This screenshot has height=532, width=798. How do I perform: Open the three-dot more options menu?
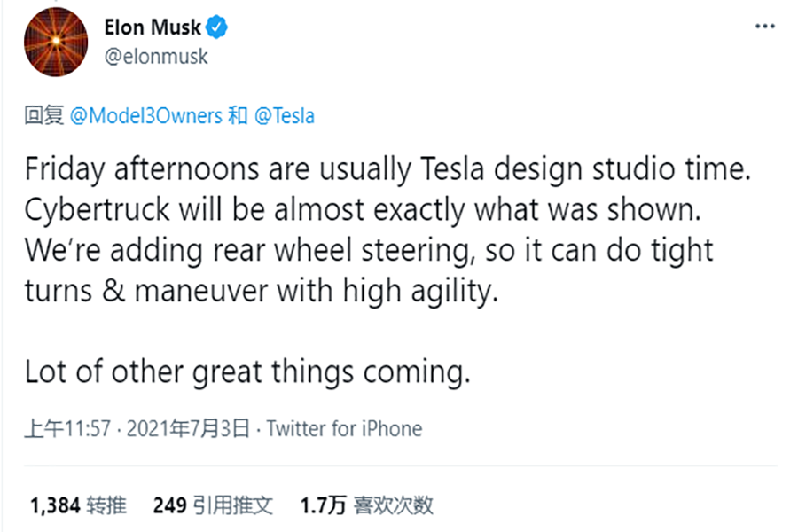(x=765, y=27)
